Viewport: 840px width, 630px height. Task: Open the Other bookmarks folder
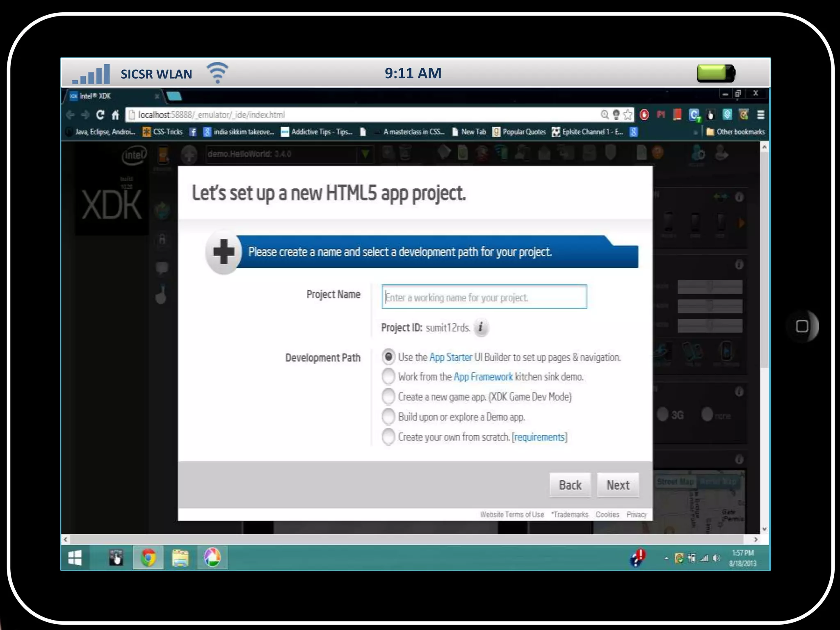[x=735, y=132]
